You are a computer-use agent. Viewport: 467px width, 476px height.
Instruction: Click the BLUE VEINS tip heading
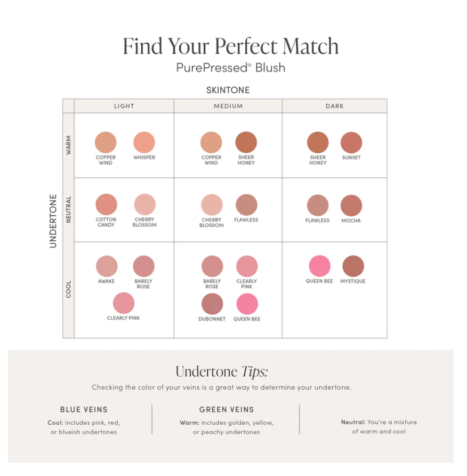pos(84,410)
